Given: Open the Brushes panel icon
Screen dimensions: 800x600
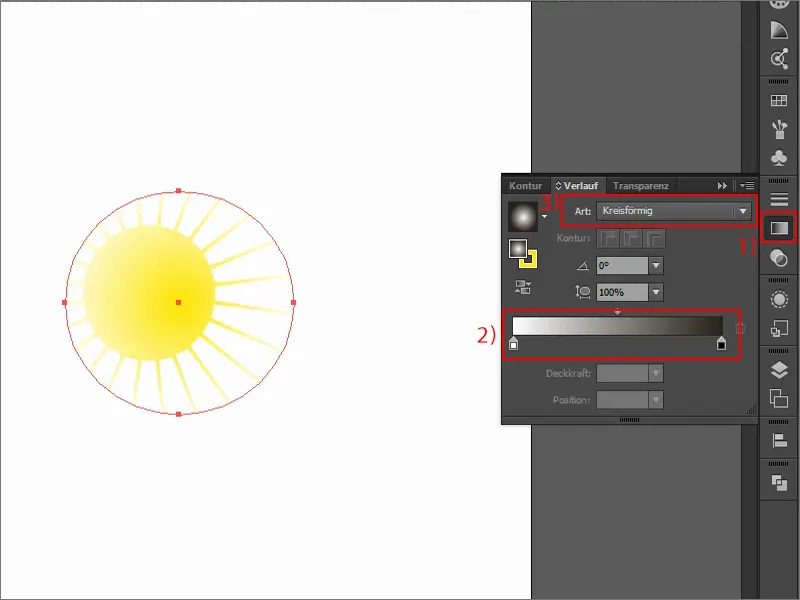Looking at the screenshot, I should pos(779,130).
